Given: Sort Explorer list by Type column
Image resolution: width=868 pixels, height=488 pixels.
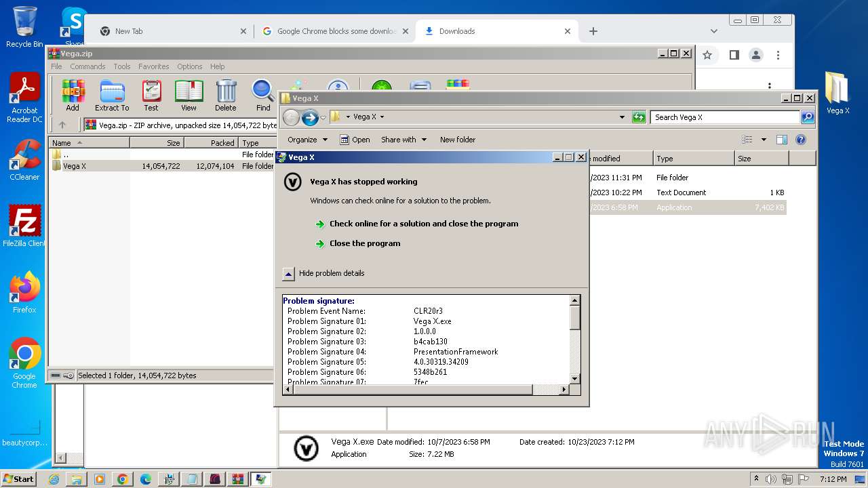Looking at the screenshot, I should (x=694, y=159).
